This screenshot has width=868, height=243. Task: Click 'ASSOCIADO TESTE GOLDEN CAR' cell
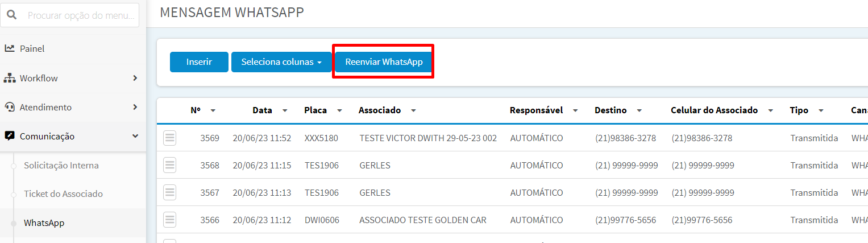click(x=423, y=220)
